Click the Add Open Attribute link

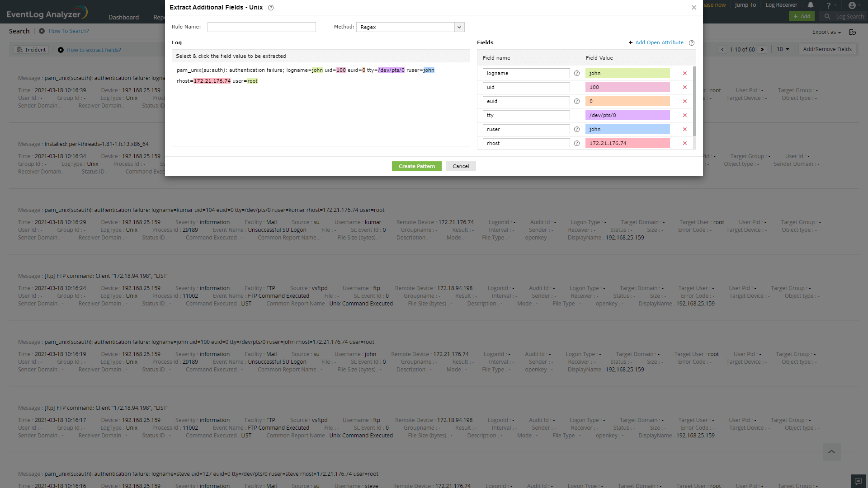(659, 42)
